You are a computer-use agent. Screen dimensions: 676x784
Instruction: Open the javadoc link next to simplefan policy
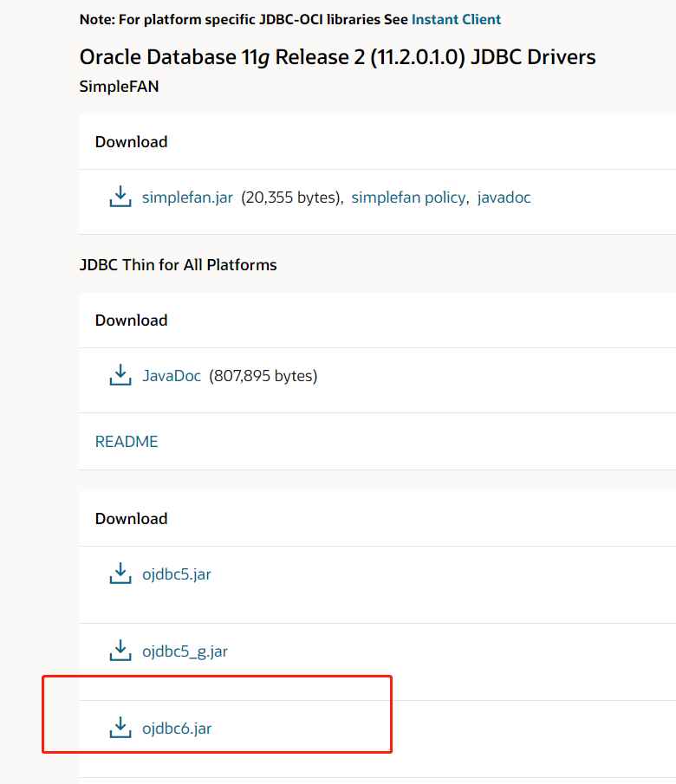(x=504, y=198)
